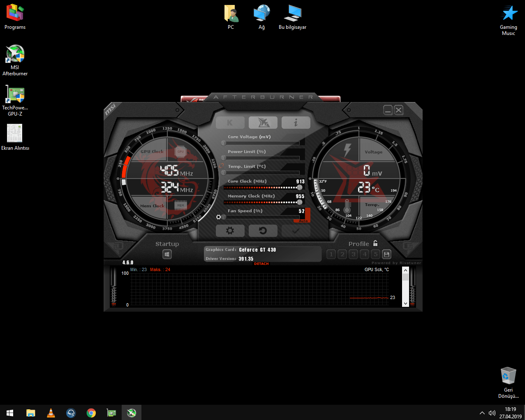Click the Memory Clock slider knob
This screenshot has height=420, width=525.
[300, 202]
